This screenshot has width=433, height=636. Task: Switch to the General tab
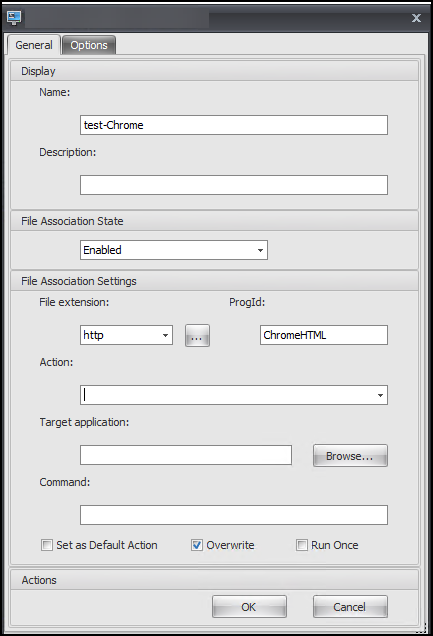[34, 45]
